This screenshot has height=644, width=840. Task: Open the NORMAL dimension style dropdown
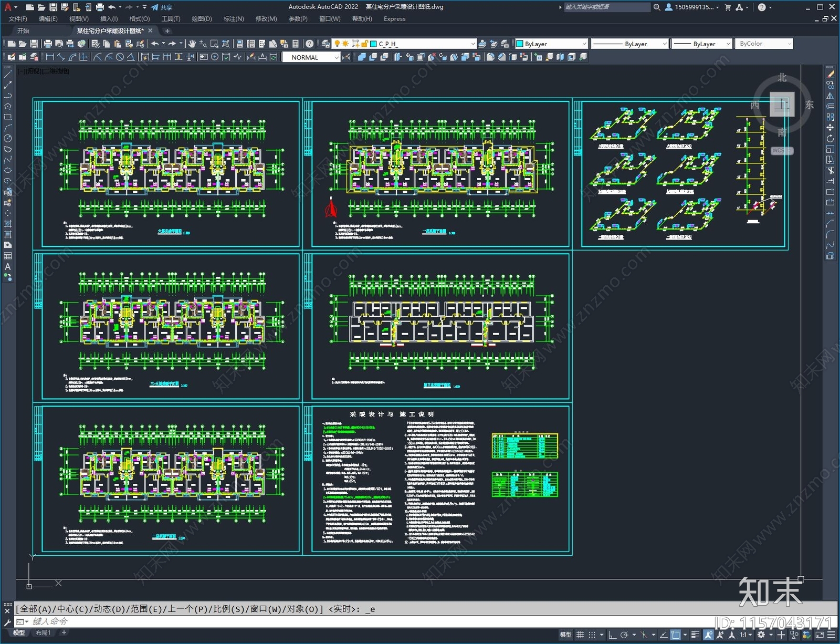point(337,57)
